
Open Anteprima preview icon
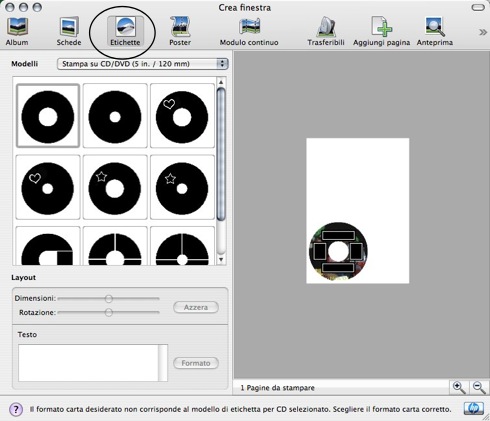click(x=435, y=32)
